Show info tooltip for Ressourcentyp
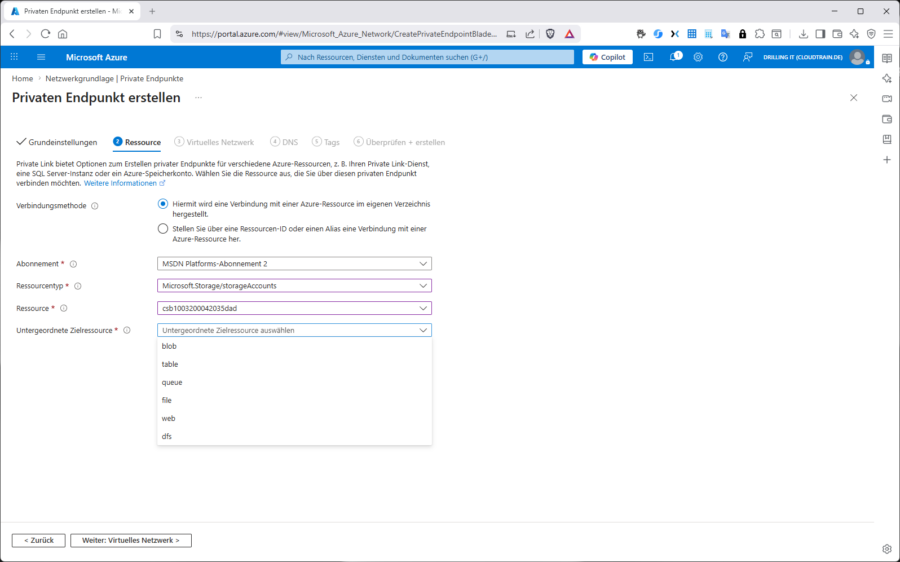This screenshot has width=900, height=562. tap(77, 286)
